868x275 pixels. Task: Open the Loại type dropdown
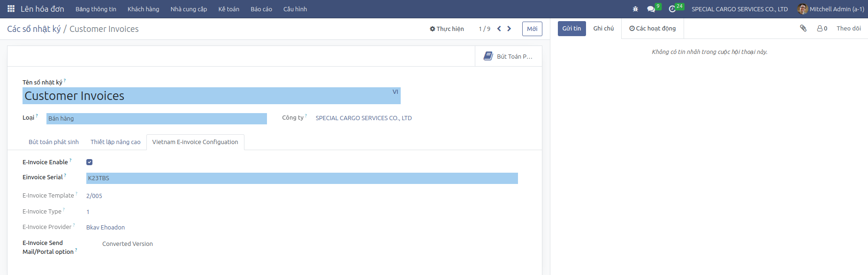click(x=156, y=119)
